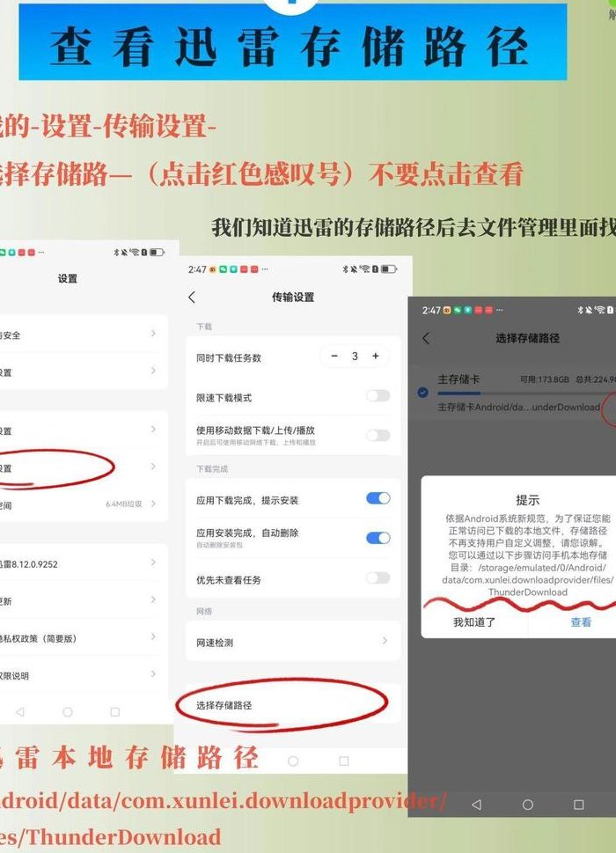Tap the battery icon in 传输设置 status bar
The width and height of the screenshot is (616, 853).
pyautogui.click(x=389, y=268)
